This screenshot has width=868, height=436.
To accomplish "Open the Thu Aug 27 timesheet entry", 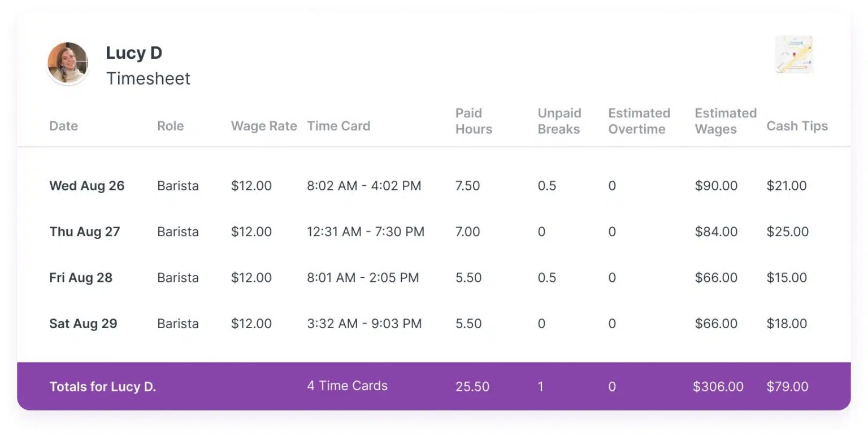I will coord(85,232).
